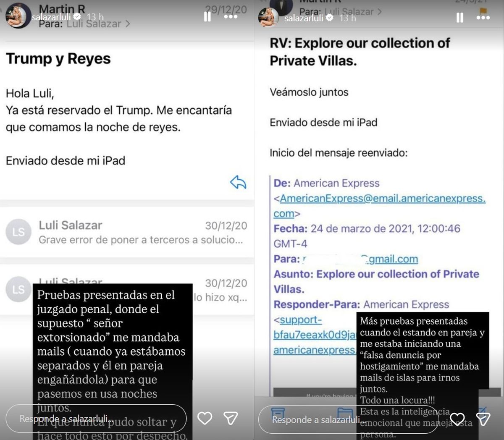This screenshot has width=504, height=440.
Task: Expand recipient chevron next to Luli Salazar right
Action: 379,11
